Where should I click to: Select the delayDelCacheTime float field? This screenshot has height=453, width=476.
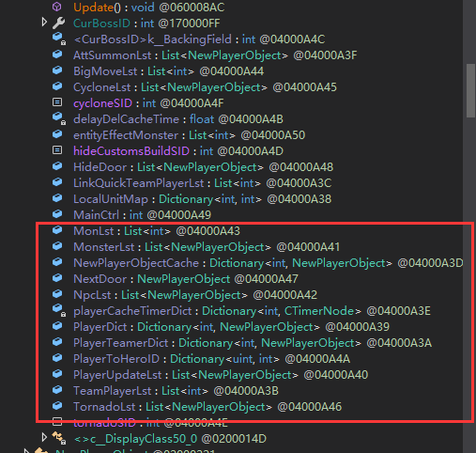(x=178, y=119)
